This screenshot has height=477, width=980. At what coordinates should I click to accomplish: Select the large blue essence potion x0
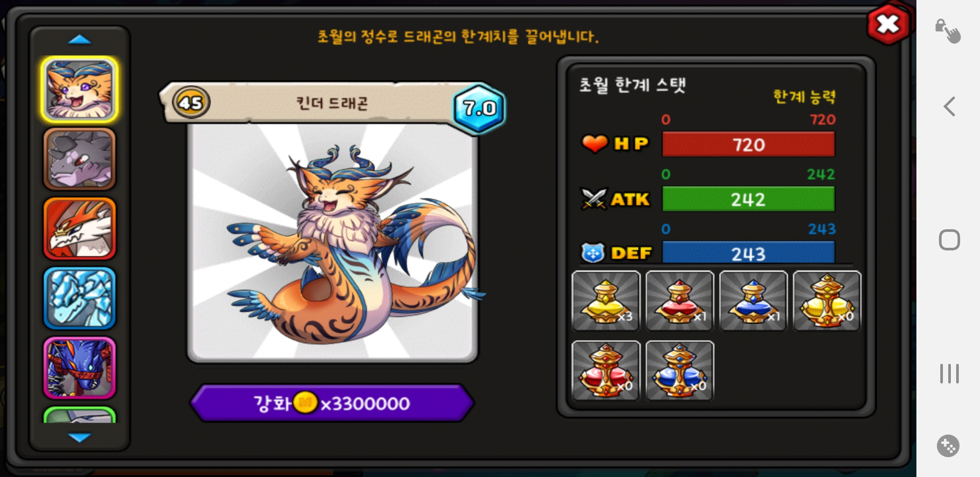coord(679,371)
